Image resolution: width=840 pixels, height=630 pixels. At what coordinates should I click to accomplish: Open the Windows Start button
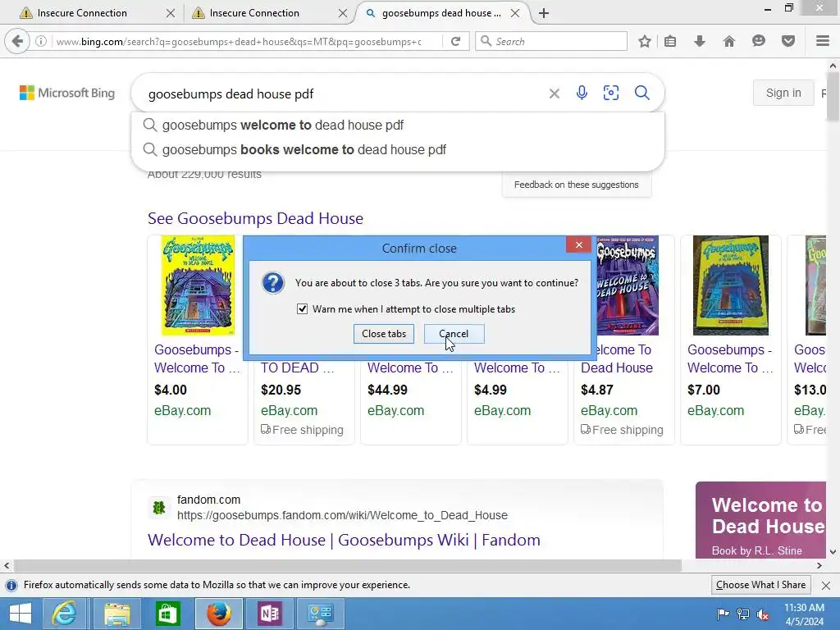(21, 614)
